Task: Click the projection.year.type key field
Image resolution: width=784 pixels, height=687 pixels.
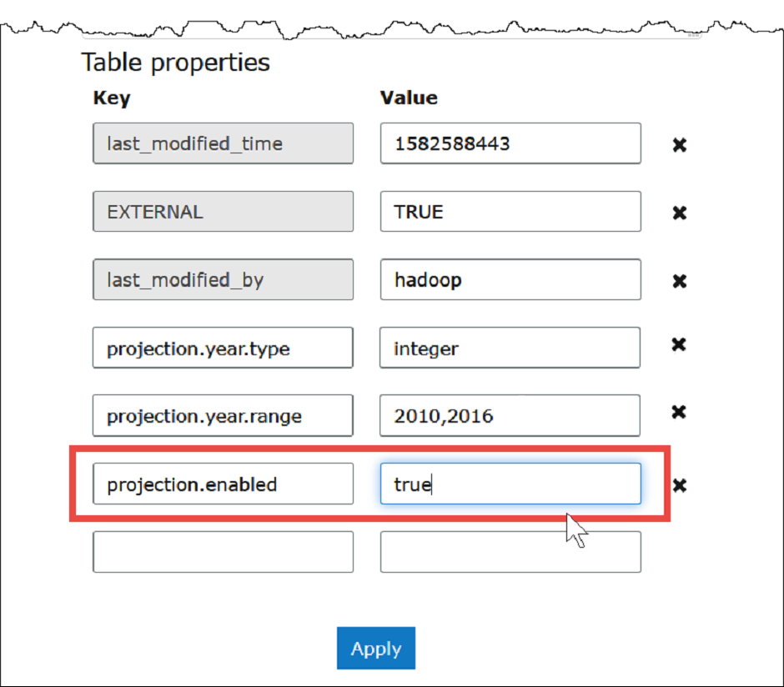Action: [x=223, y=348]
